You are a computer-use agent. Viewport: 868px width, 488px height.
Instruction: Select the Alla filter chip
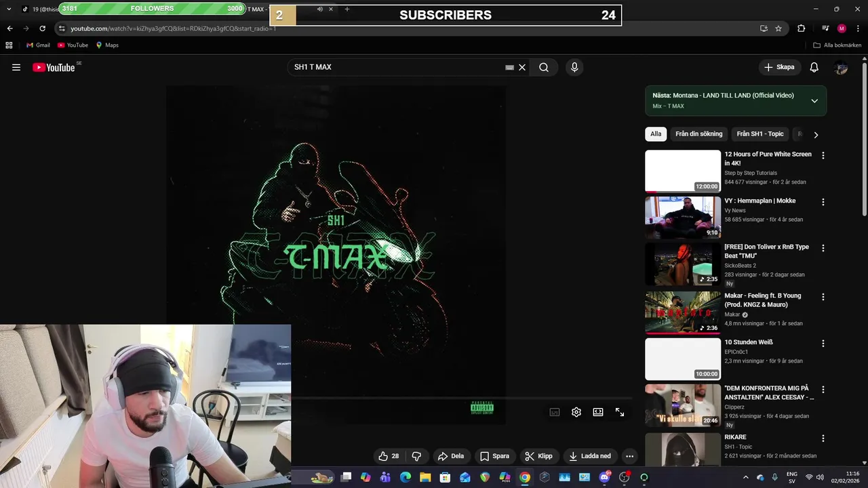coord(656,134)
